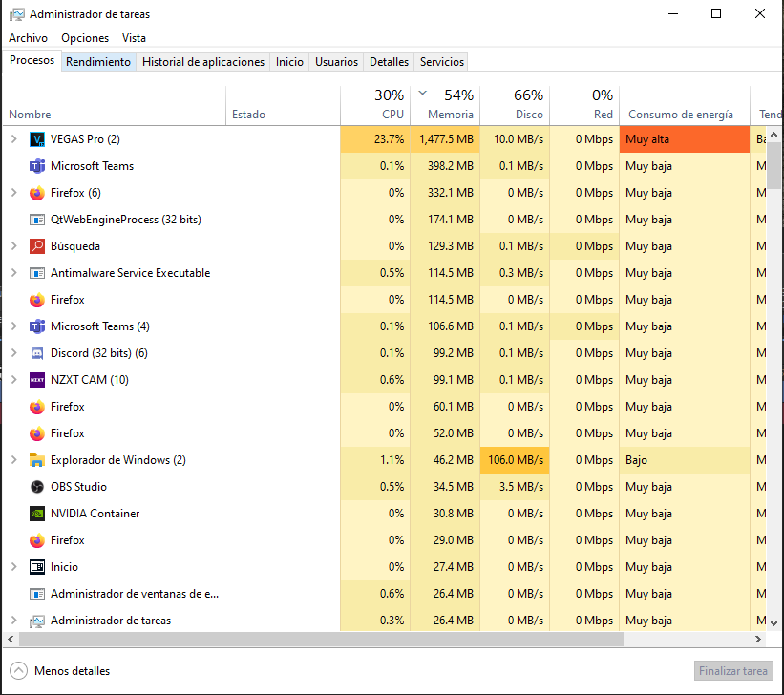Click the '1,477.5 MB' memory value
Image resolution: width=784 pixels, height=695 pixels.
pos(447,139)
